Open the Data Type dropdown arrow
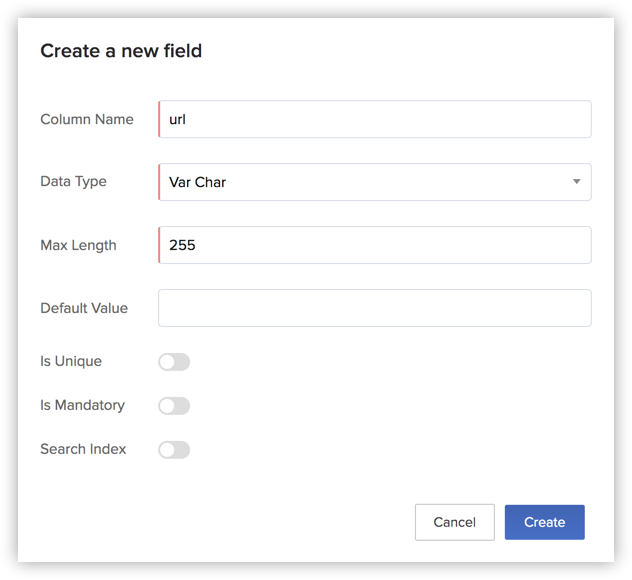632x580 pixels. pos(576,182)
